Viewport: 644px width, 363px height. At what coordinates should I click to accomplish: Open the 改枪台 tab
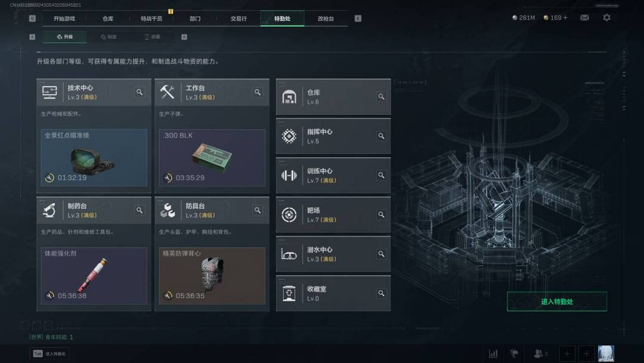click(326, 19)
